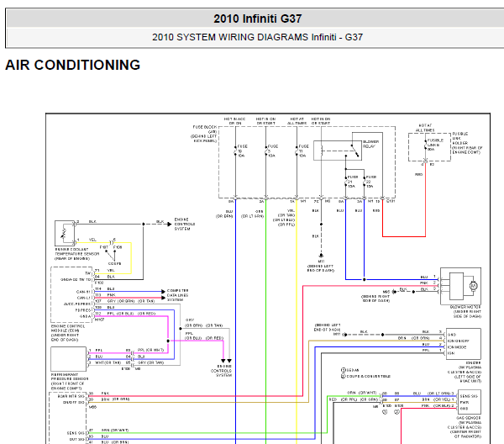Click the "PPL (OR BLU) (OR RED)" wire label at ECM
Viewport: 504px width, 444px height.
tap(132, 314)
